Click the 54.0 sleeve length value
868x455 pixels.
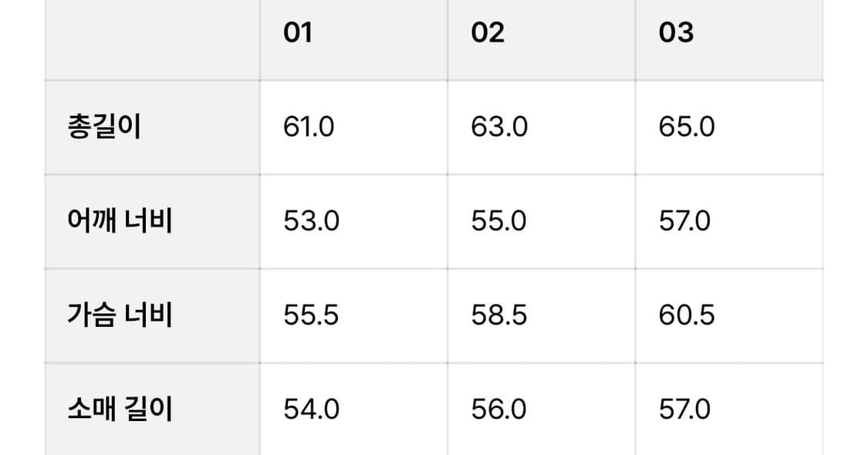311,409
